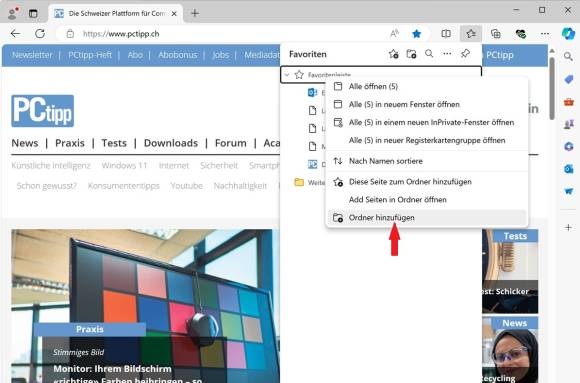580x383 pixels.
Task: Click the read aloud icon in address bar
Action: [x=394, y=34]
